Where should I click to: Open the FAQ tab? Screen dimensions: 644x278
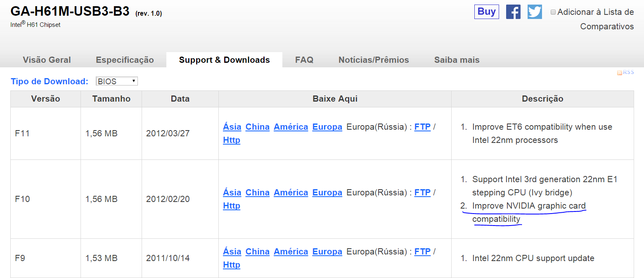[x=304, y=60]
